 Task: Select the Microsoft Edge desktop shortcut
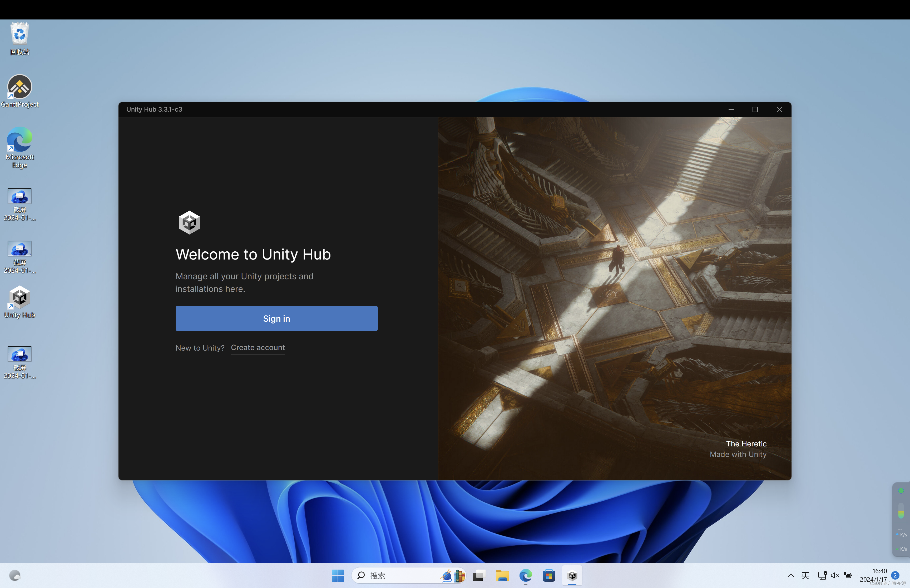[x=19, y=148]
